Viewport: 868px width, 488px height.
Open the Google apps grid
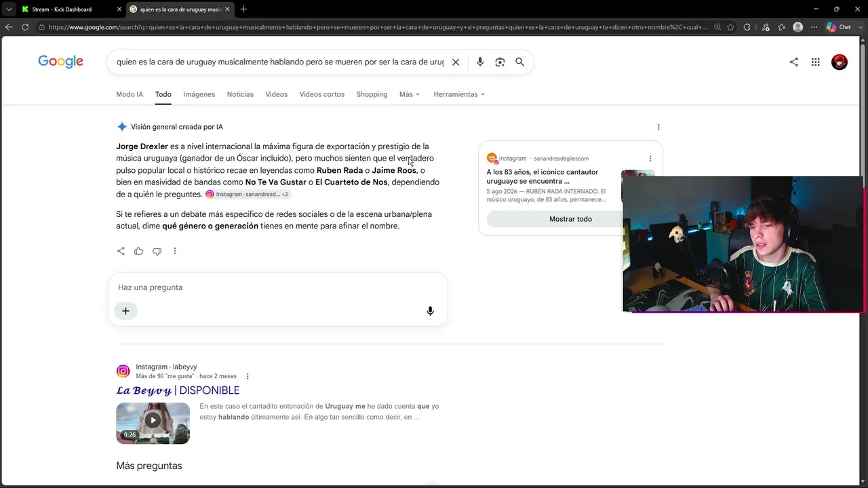tap(816, 62)
